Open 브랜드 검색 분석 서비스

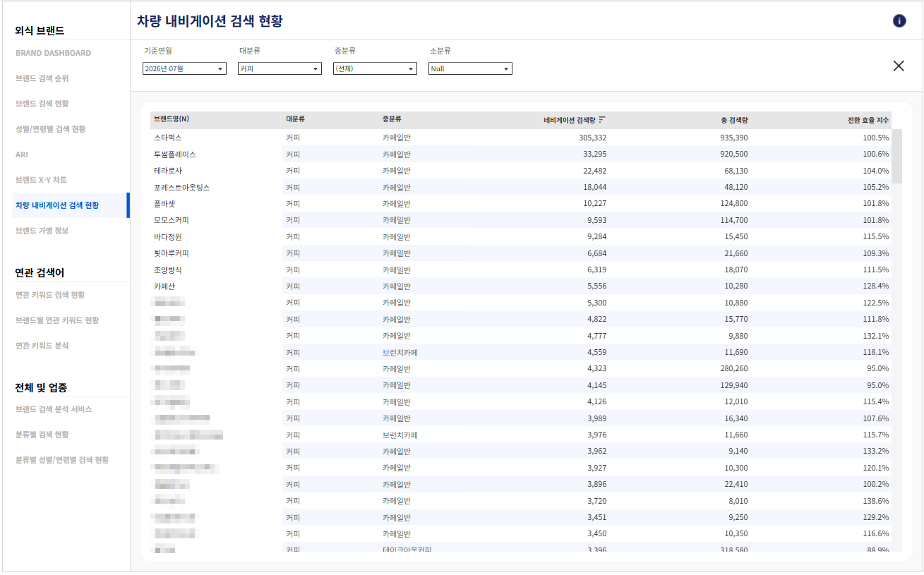(x=54, y=409)
